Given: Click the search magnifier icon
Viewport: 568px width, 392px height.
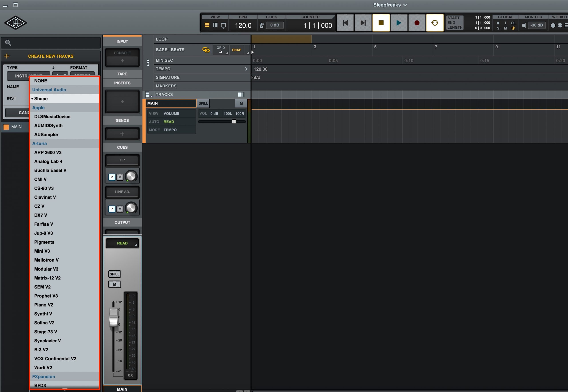Looking at the screenshot, I should point(8,43).
